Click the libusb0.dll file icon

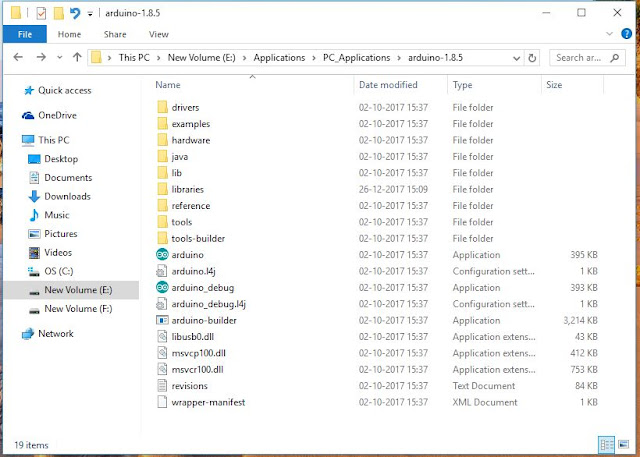(x=162, y=336)
